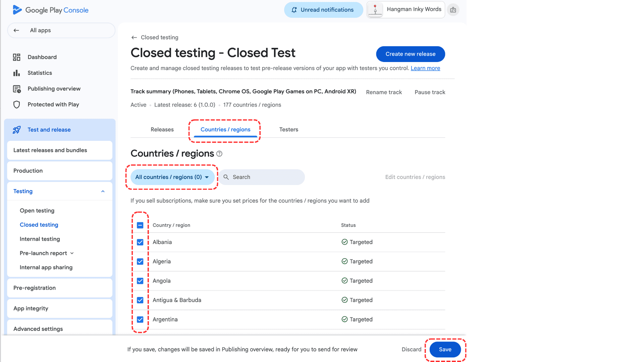Switch to the Releases tab
Screen dimensions: 644x362
(x=162, y=129)
